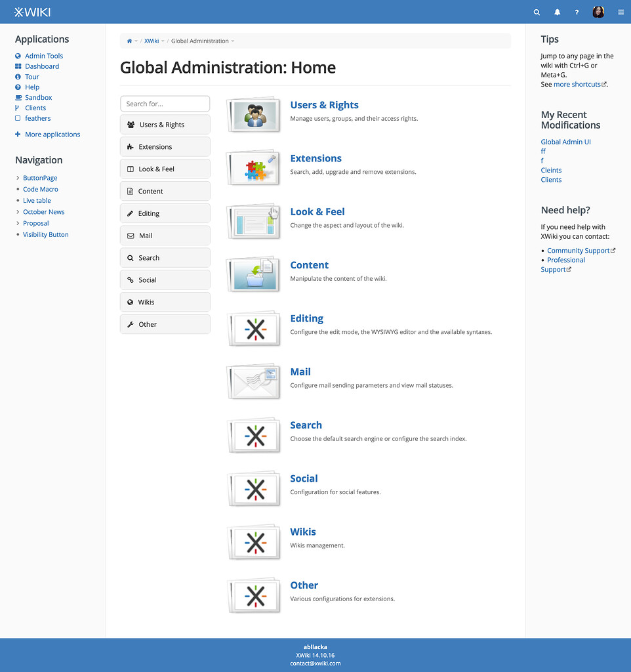
Task: Click the plus icon for More applications
Action: point(18,134)
